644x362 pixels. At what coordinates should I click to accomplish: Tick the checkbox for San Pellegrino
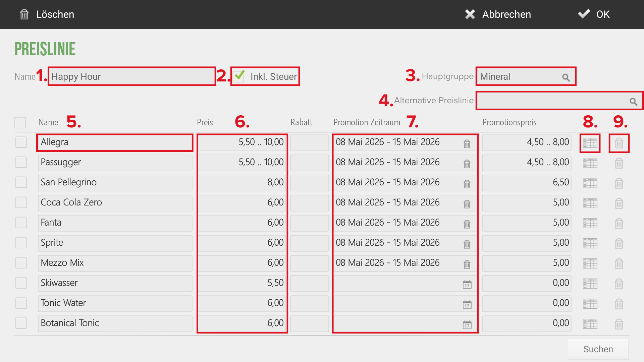coord(21,182)
